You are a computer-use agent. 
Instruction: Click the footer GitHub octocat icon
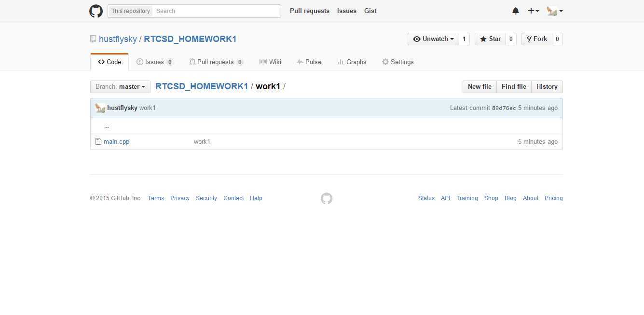(327, 198)
